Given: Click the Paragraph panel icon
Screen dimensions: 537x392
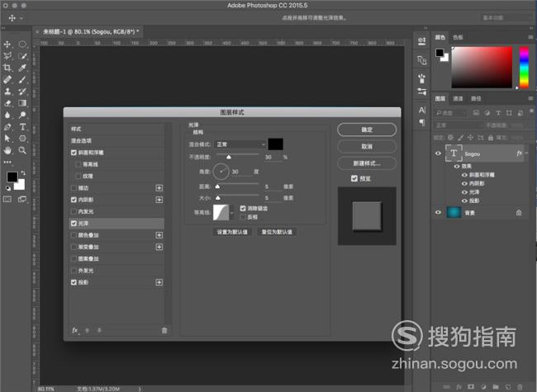Looking at the screenshot, I should click(x=422, y=122).
